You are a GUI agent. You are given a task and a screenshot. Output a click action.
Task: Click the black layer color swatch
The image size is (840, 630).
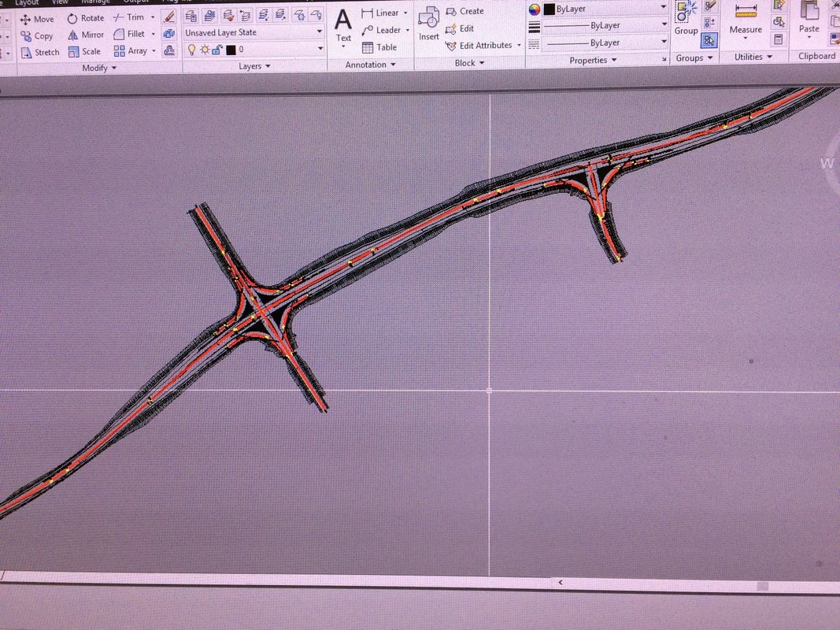tap(231, 50)
